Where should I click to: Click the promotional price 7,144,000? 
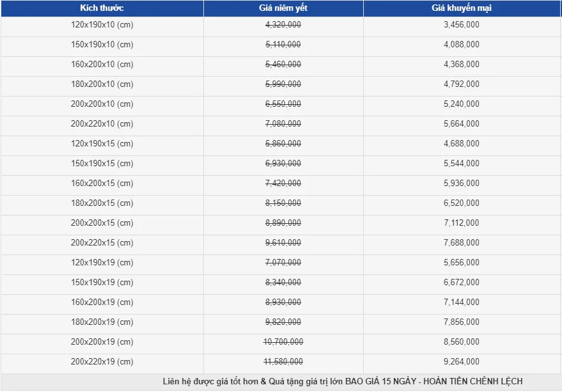pos(461,302)
